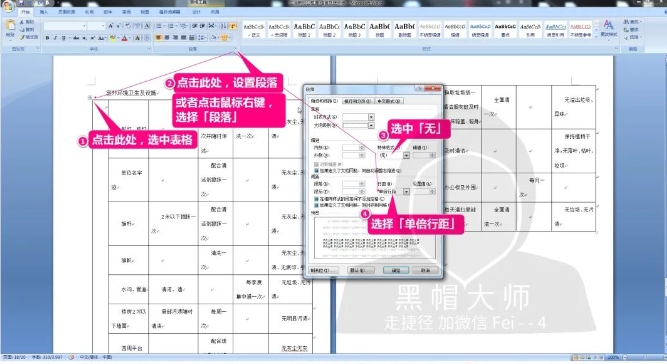Click the Numbering list icon
The height and width of the screenshot is (364, 667).
point(171,26)
